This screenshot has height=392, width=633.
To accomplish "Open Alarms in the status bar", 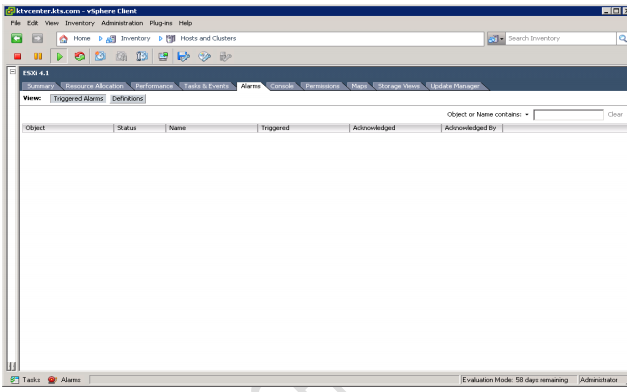I will (x=64, y=380).
